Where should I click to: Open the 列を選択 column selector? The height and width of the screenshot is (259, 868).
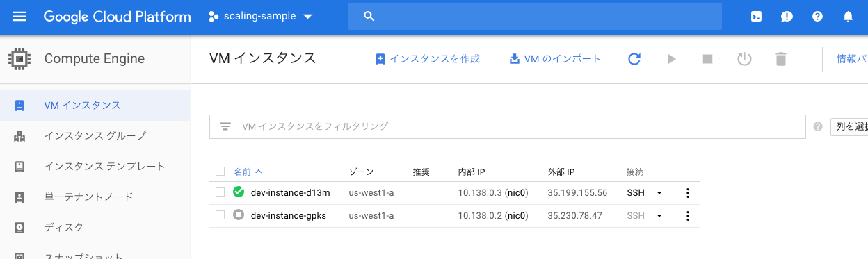pyautogui.click(x=849, y=127)
